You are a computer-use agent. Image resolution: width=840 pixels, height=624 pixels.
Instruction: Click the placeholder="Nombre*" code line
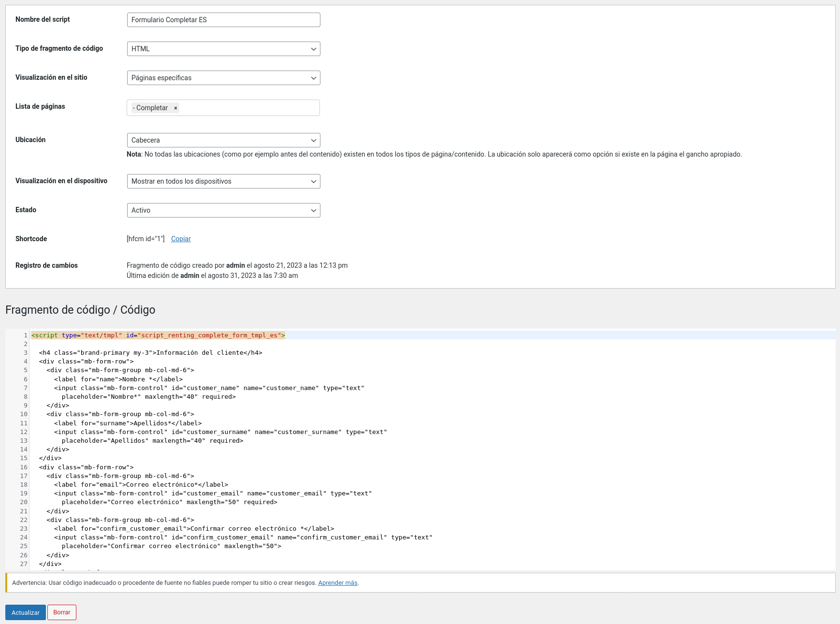click(x=149, y=397)
